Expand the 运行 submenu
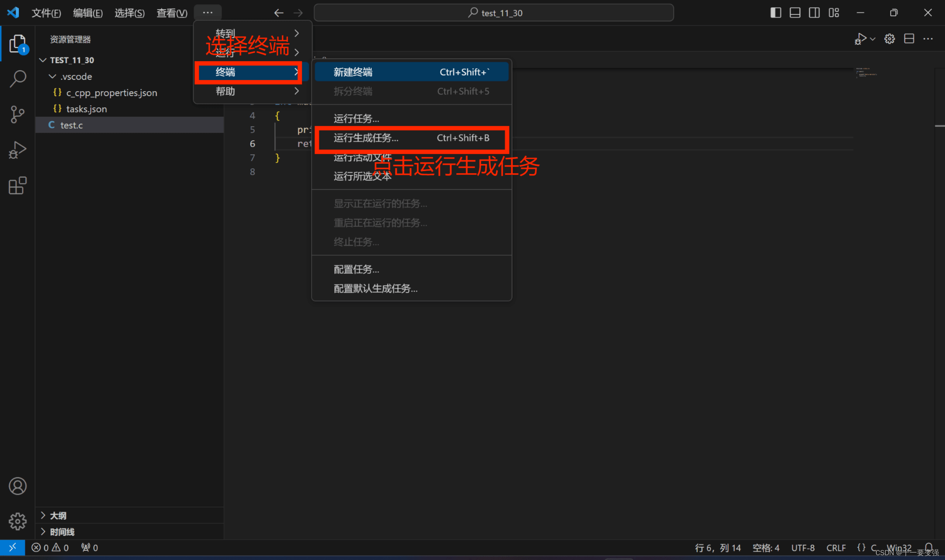The width and height of the screenshot is (945, 560). point(252,52)
